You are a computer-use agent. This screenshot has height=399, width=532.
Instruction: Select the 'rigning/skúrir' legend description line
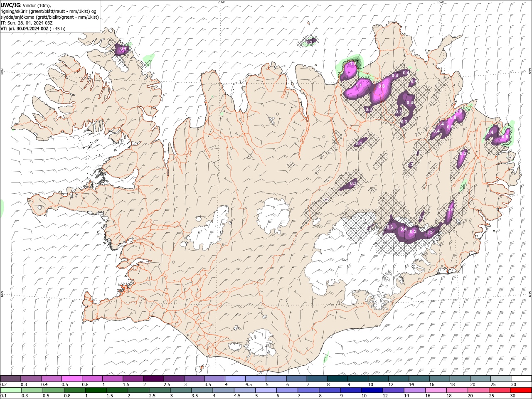click(x=49, y=11)
